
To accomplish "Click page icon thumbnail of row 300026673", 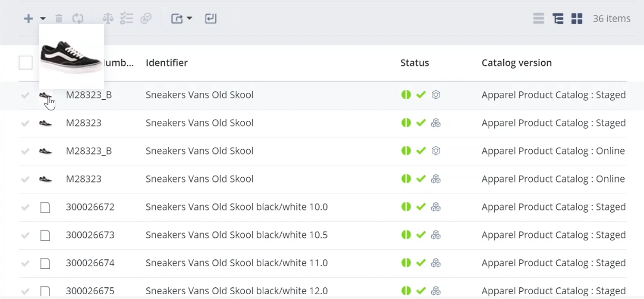I will 45,235.
